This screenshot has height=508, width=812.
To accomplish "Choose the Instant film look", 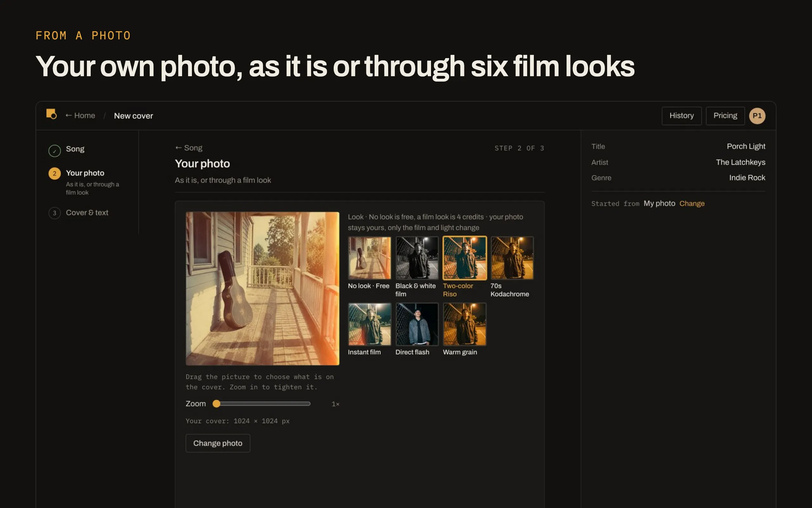I will [x=370, y=324].
